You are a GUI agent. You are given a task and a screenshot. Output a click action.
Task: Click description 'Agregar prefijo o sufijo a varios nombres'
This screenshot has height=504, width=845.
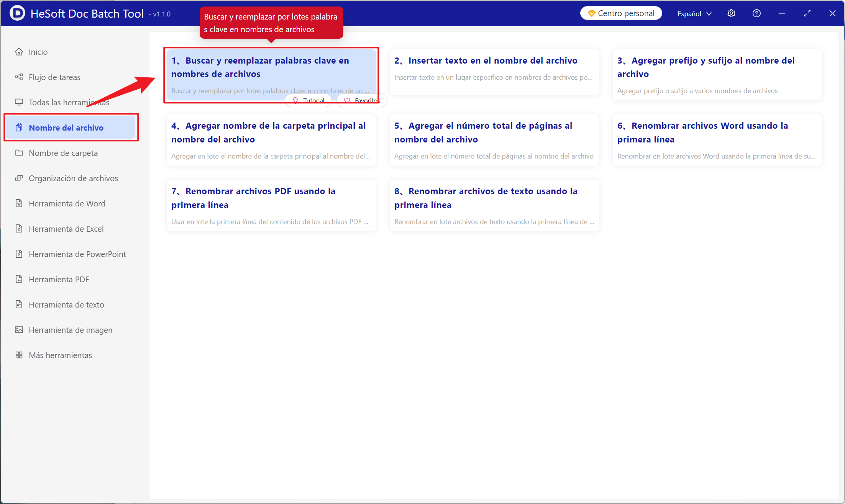697,91
